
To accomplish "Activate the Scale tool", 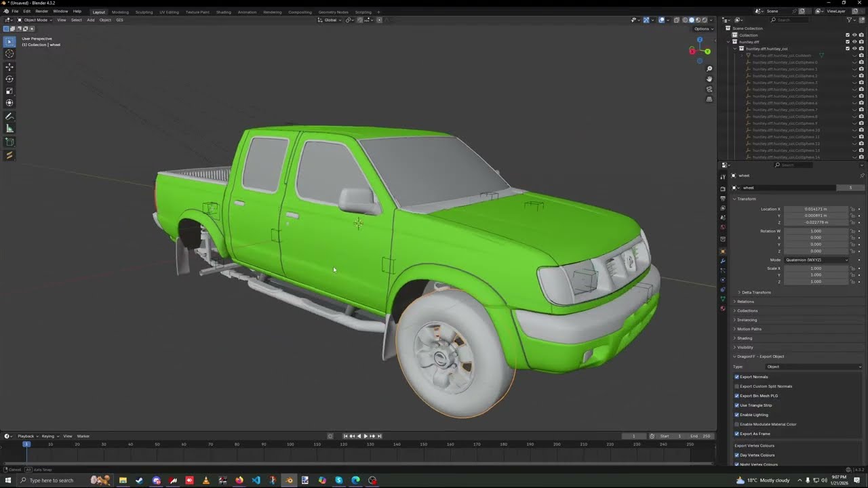I will [9, 91].
